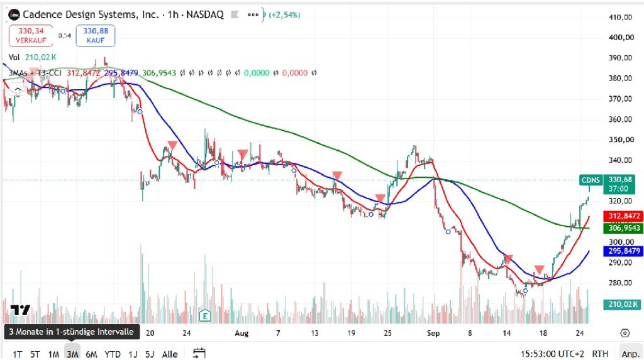Screen dimensions: 644x360
Task: Select the 1J time range
Action: click(x=133, y=354)
